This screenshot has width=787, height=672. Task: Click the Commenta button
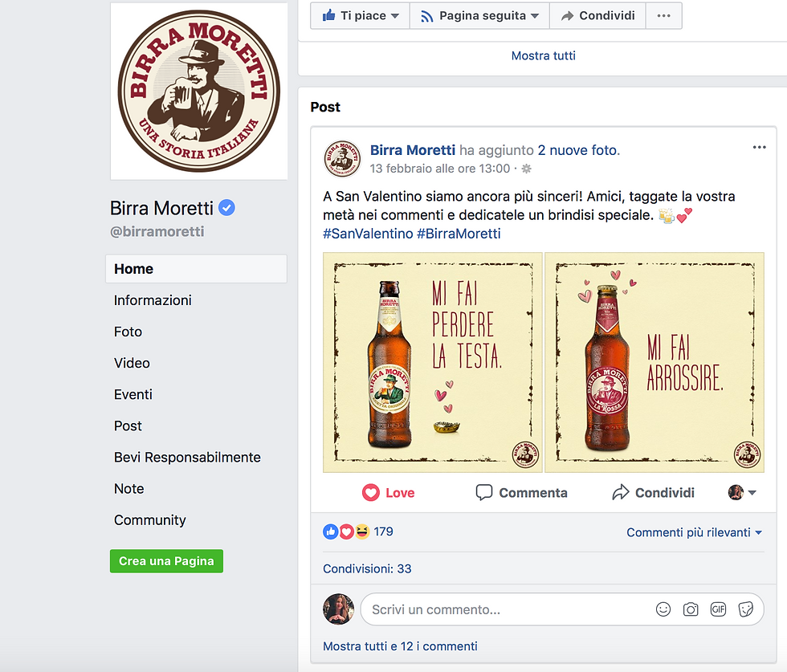coord(521,493)
